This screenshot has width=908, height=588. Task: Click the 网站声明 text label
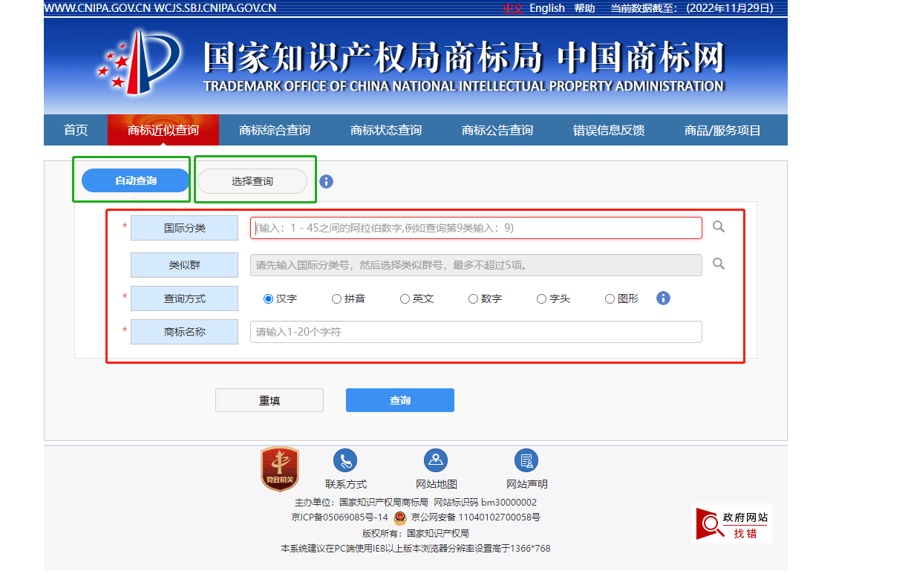click(x=526, y=484)
